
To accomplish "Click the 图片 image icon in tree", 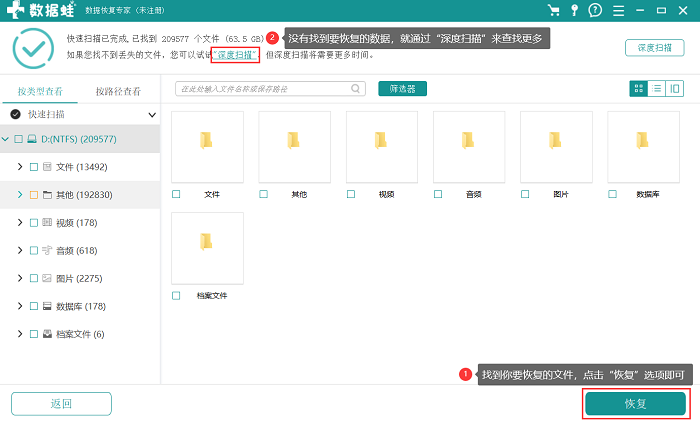I will point(47,278).
